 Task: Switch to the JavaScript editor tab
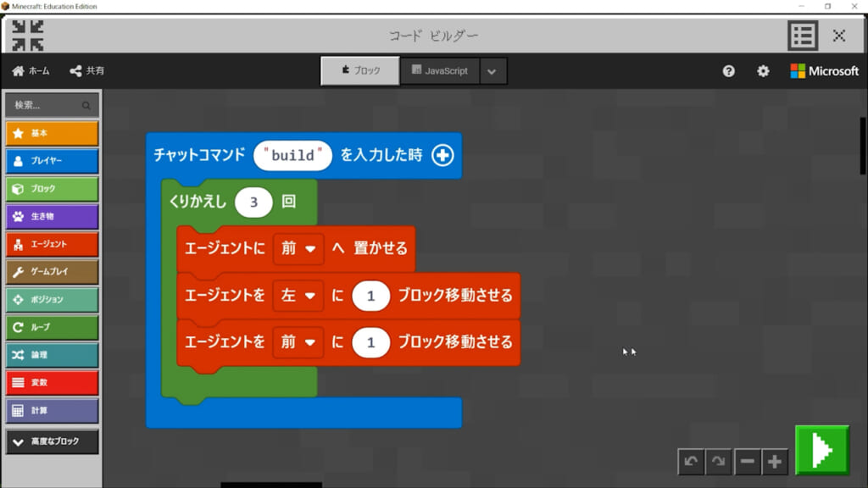click(440, 71)
